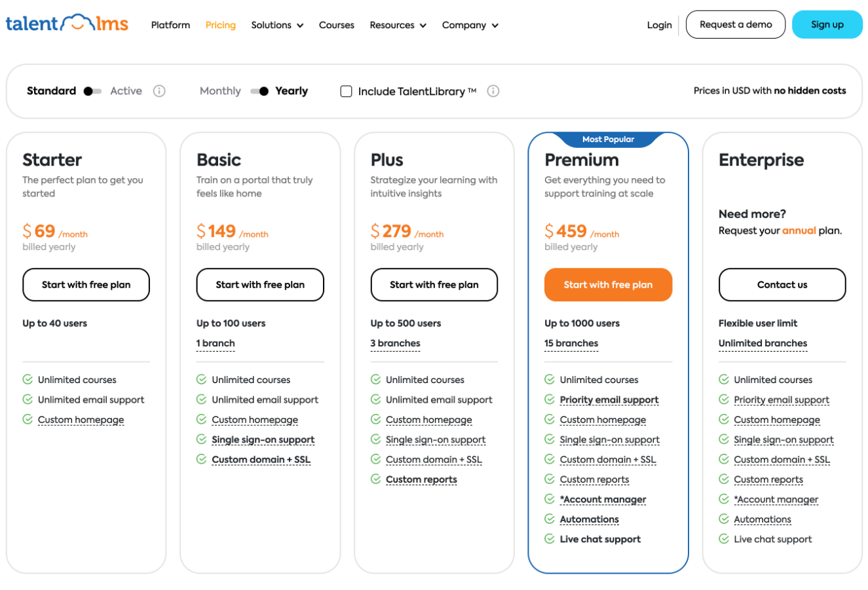The width and height of the screenshot is (868, 590).
Task: Click 'Flexible user limit' text
Action: pyautogui.click(x=758, y=323)
